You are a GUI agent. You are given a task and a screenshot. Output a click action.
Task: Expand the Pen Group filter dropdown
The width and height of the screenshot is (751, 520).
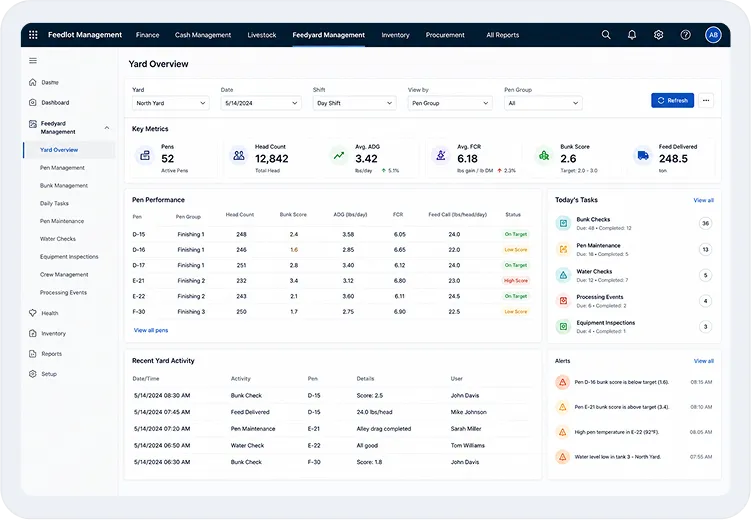click(x=543, y=103)
